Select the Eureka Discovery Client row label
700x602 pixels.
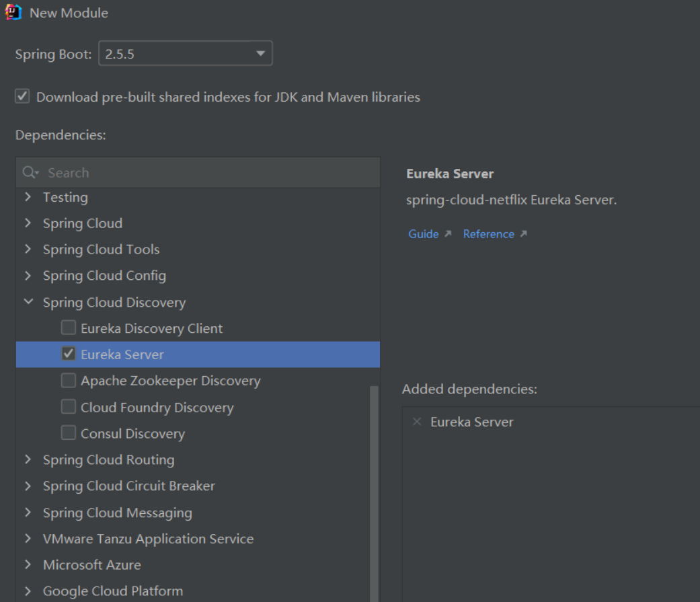click(152, 329)
